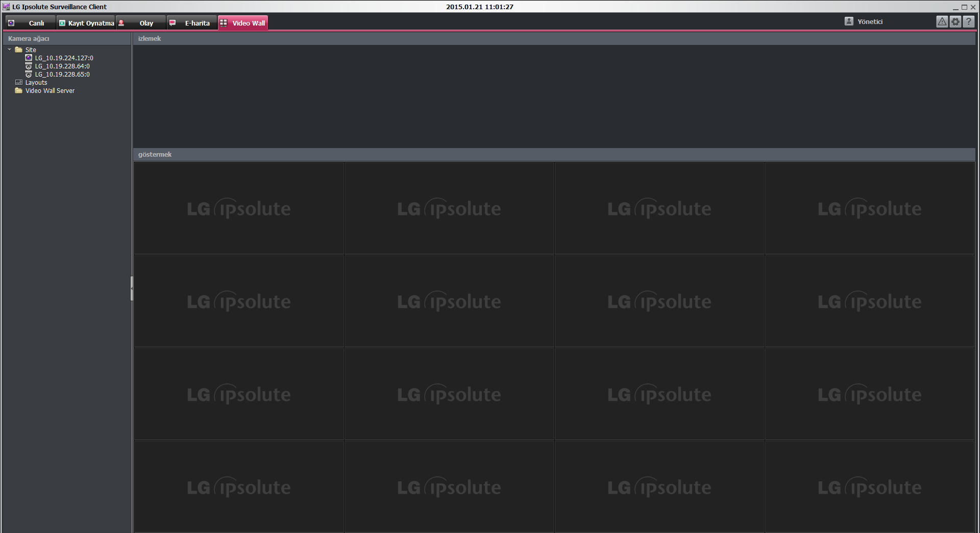
Task: Click the Kamera ağacı panel header
Action: click(x=66, y=39)
